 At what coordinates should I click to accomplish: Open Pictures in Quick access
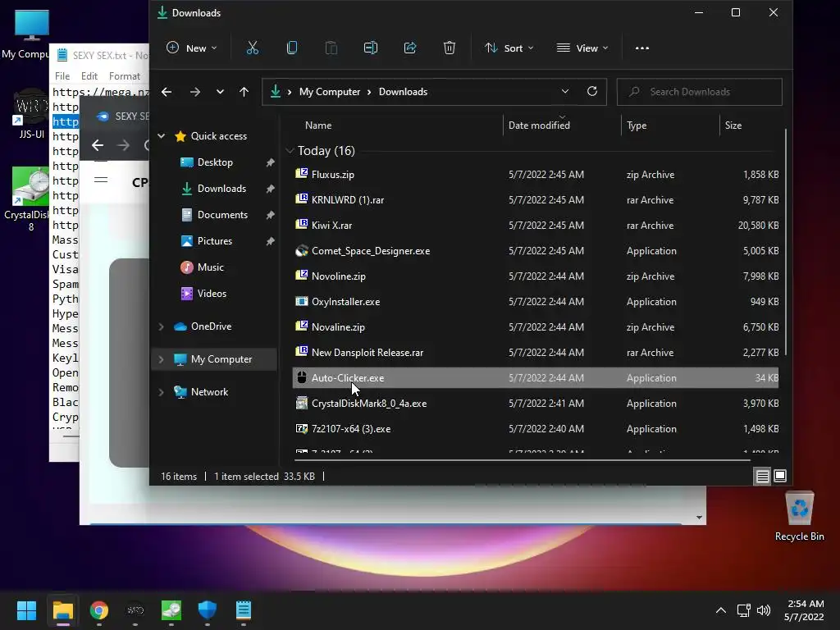pyautogui.click(x=214, y=241)
